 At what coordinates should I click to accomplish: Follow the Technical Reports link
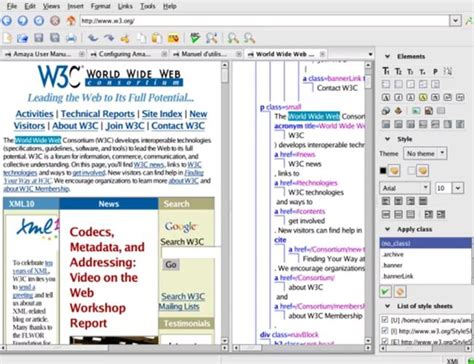coord(98,114)
